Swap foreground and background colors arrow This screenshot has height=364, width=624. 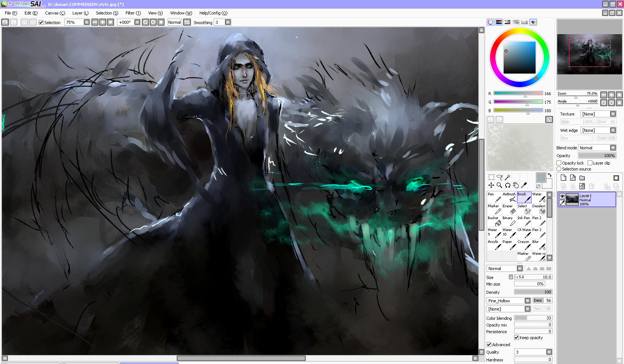549,175
